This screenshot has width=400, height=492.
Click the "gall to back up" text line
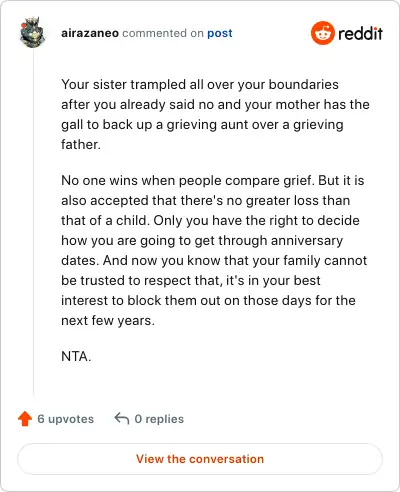pyautogui.click(x=202, y=125)
